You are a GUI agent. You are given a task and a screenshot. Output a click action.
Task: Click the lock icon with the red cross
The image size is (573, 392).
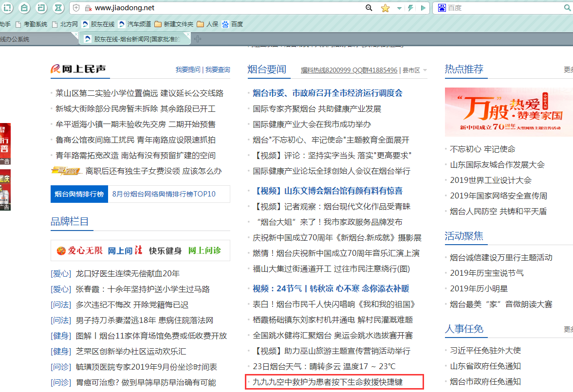[88, 8]
